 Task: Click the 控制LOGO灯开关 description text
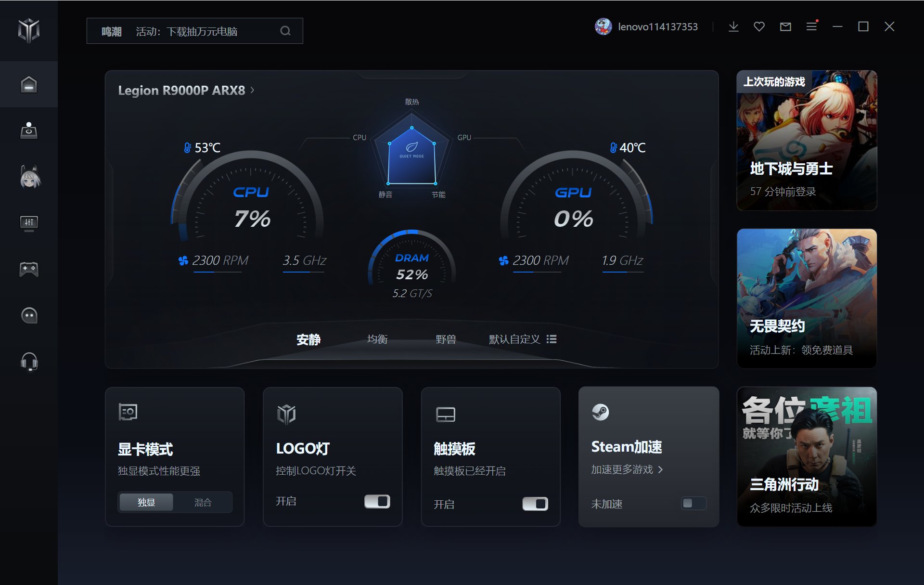pos(316,471)
